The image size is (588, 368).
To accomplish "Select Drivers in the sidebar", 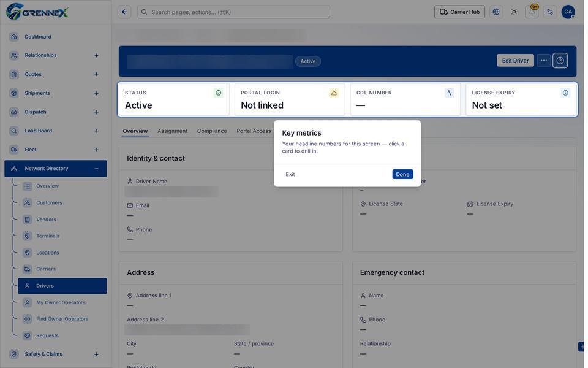I will tap(62, 286).
